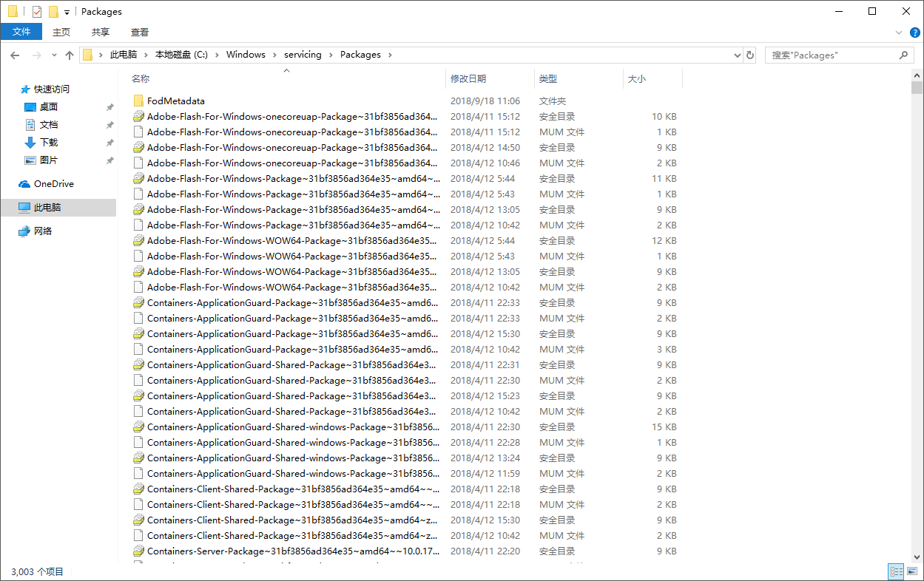
Task: Expand the ribbon with the chevron
Action: (x=899, y=33)
